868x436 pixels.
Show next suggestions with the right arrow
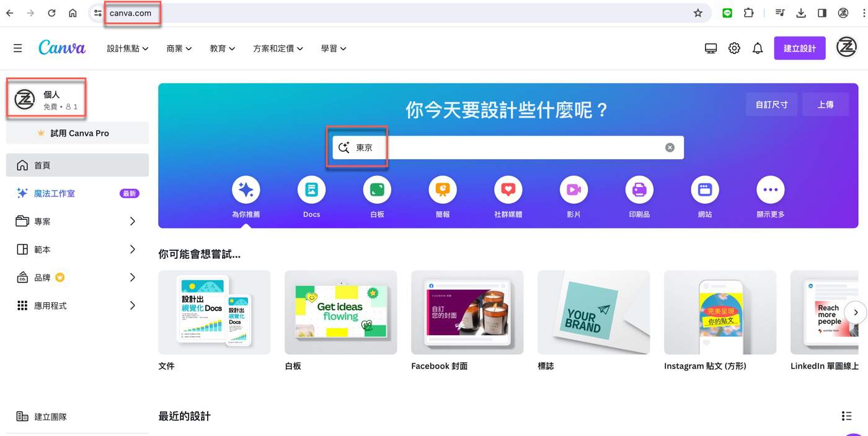pos(856,313)
